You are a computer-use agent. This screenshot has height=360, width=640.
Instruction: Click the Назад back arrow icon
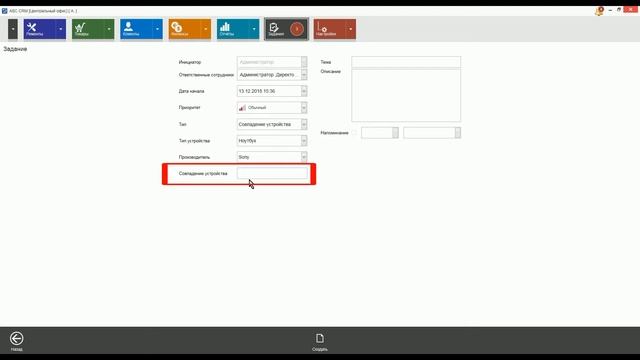[17, 338]
